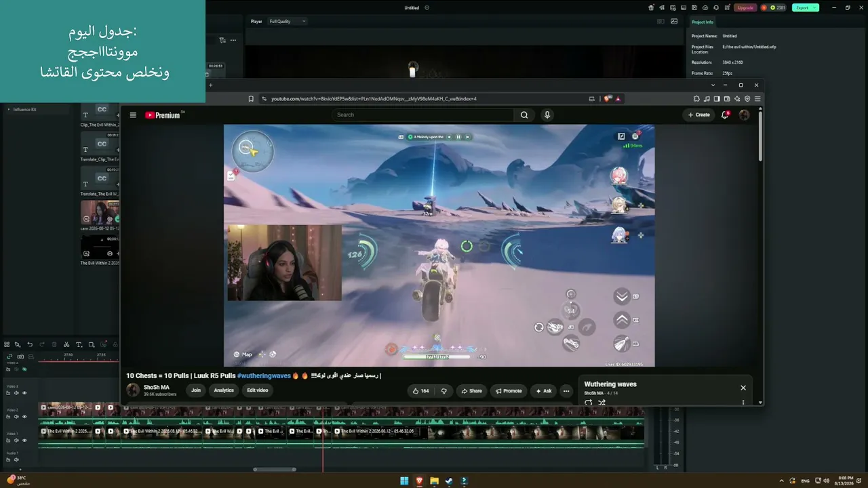Open the Filmora gift icon in the title bar
Image resolution: width=868 pixels, height=488 pixels.
coord(651,8)
